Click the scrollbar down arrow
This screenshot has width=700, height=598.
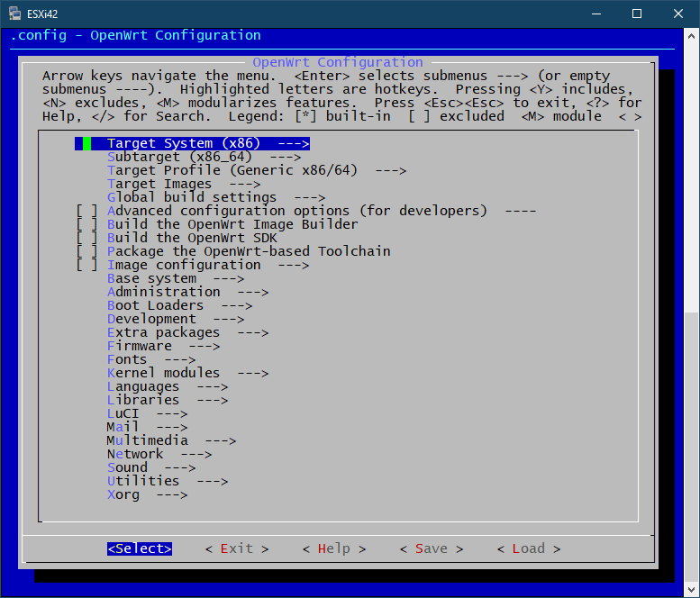[x=692, y=590]
